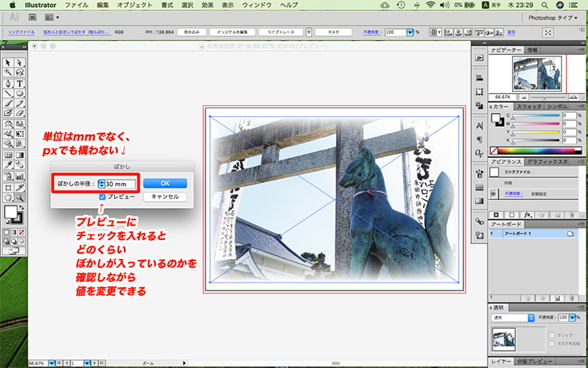Select the Direct Selection tool
This screenshot has height=368, width=588.
tap(19, 63)
